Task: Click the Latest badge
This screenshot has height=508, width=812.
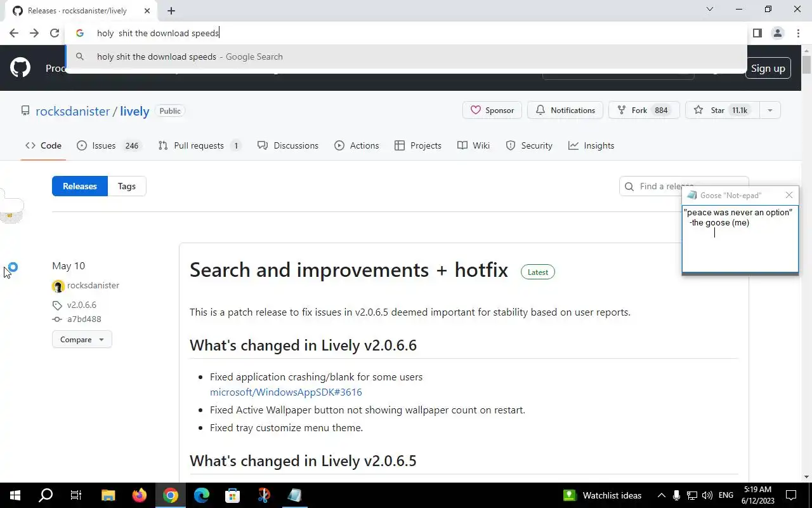Action: point(538,272)
